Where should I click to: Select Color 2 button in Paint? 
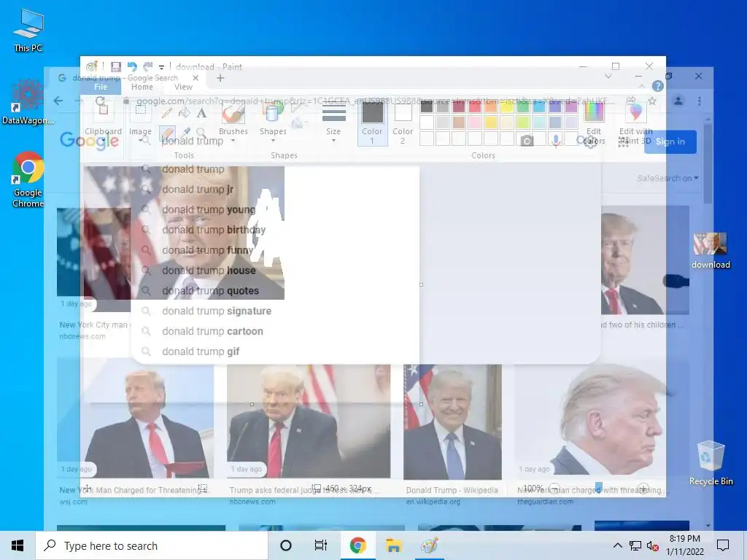403,123
